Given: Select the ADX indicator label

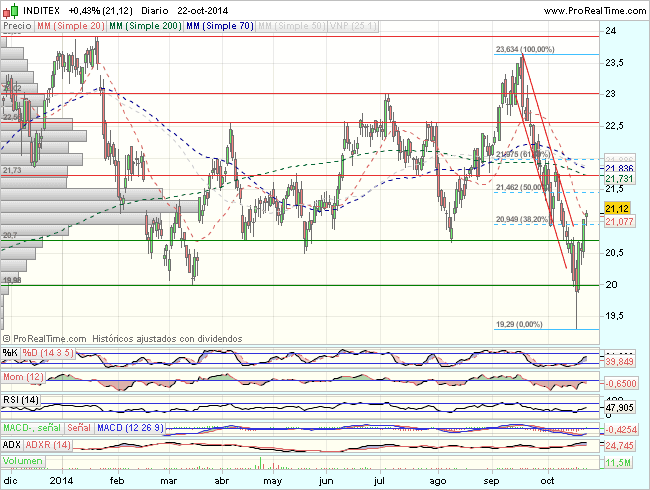Looking at the screenshot, I should pyautogui.click(x=12, y=445).
